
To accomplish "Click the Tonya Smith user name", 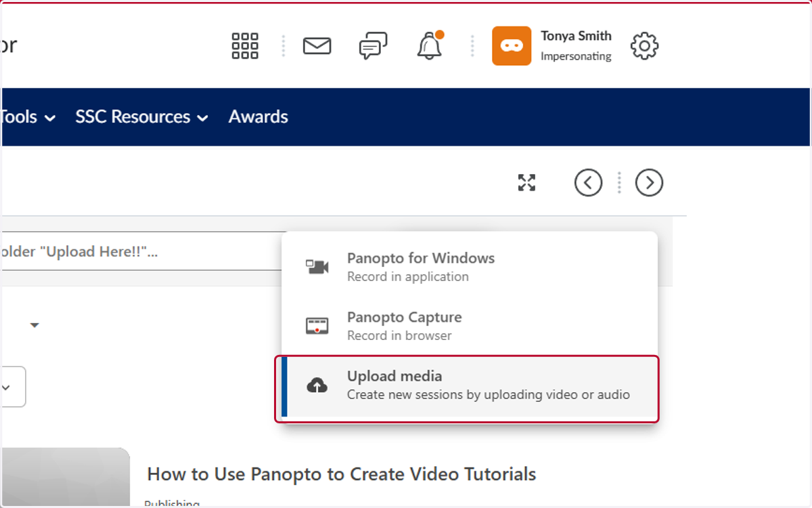I will pos(576,36).
